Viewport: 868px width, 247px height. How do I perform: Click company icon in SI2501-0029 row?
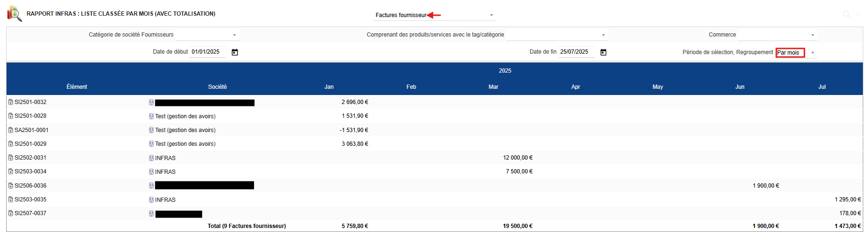pyautogui.click(x=151, y=144)
